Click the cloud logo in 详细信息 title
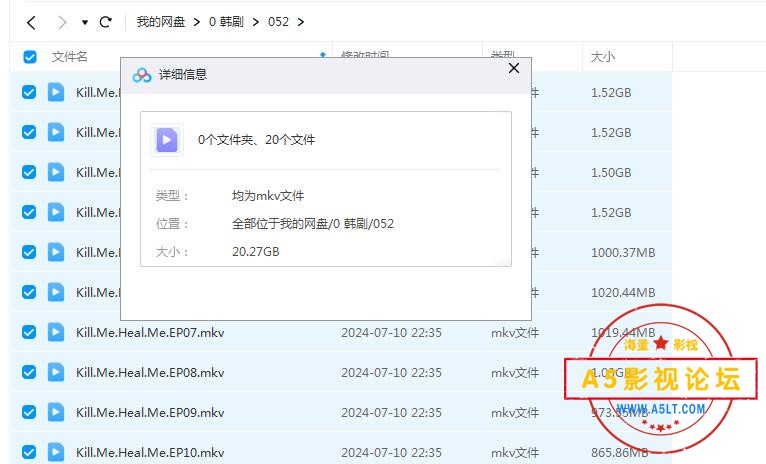The width and height of the screenshot is (766, 464). click(x=142, y=75)
